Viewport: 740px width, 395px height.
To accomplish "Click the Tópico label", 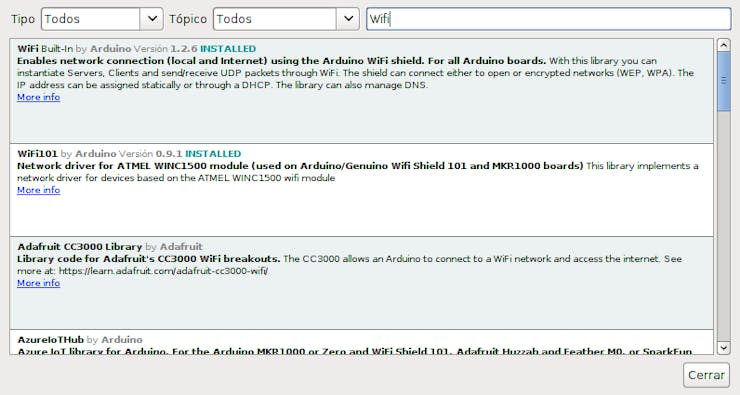I will (188, 19).
